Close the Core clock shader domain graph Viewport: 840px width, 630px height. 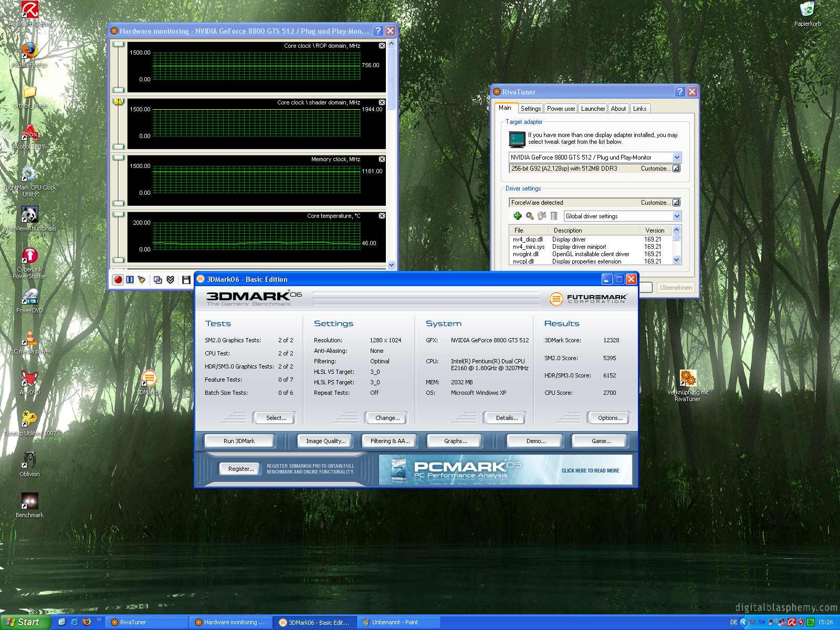pyautogui.click(x=382, y=102)
